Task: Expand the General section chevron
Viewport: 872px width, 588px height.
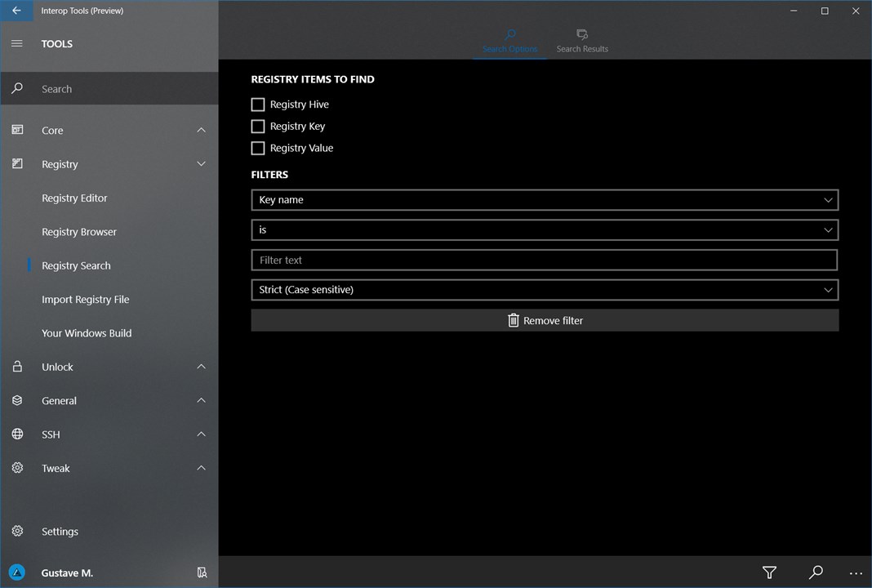Action: pyautogui.click(x=202, y=400)
